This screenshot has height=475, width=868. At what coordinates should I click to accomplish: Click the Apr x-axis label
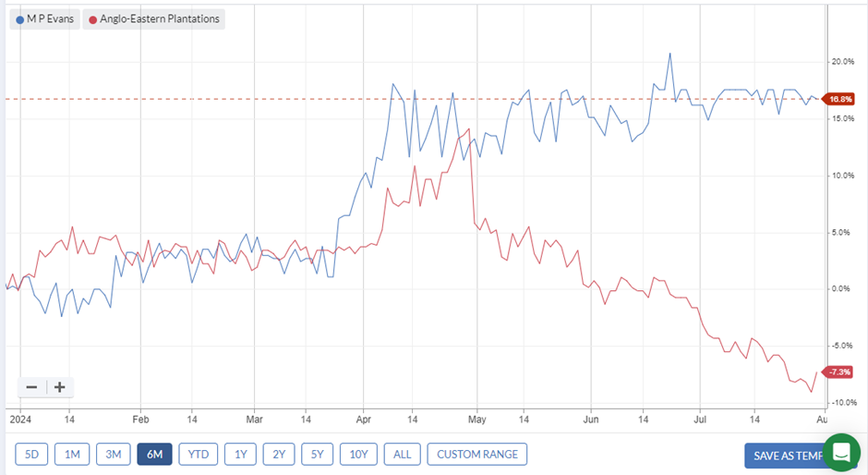tap(364, 420)
